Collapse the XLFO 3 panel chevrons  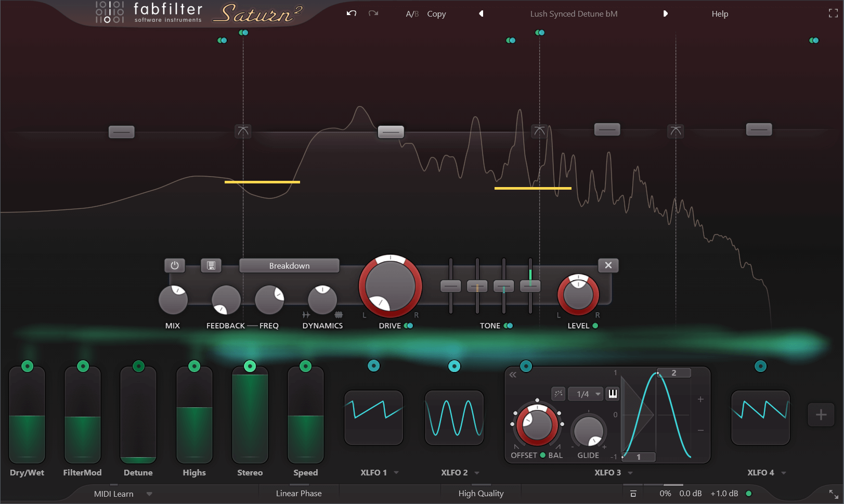(513, 375)
